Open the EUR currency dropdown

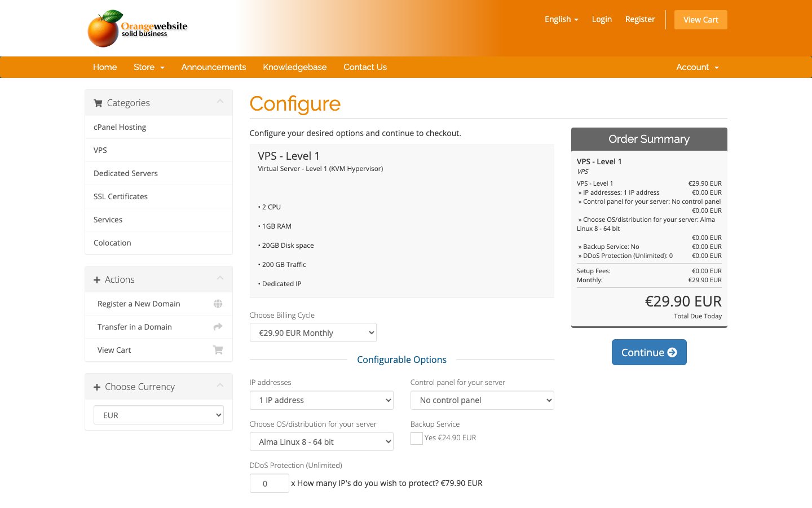coord(158,415)
